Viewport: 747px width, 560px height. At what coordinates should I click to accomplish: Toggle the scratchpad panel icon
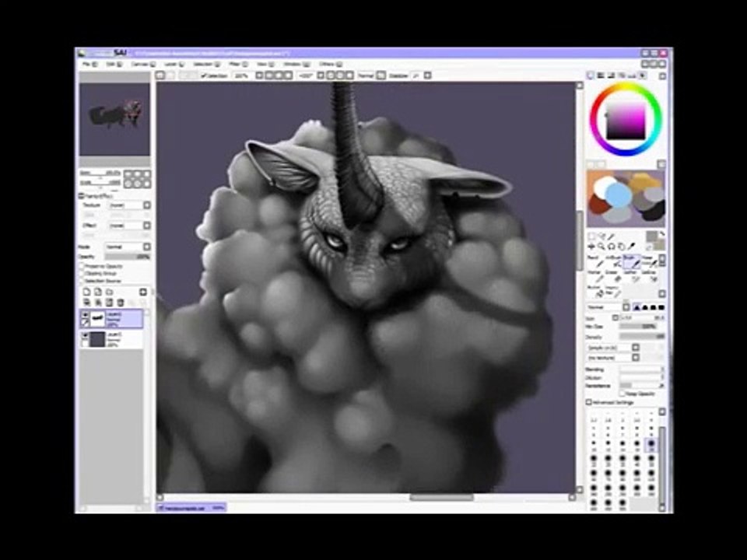coord(642,75)
